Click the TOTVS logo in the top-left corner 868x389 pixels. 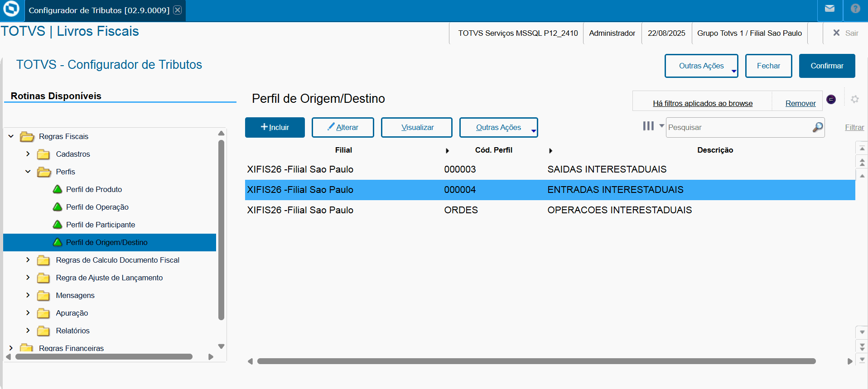click(x=11, y=9)
